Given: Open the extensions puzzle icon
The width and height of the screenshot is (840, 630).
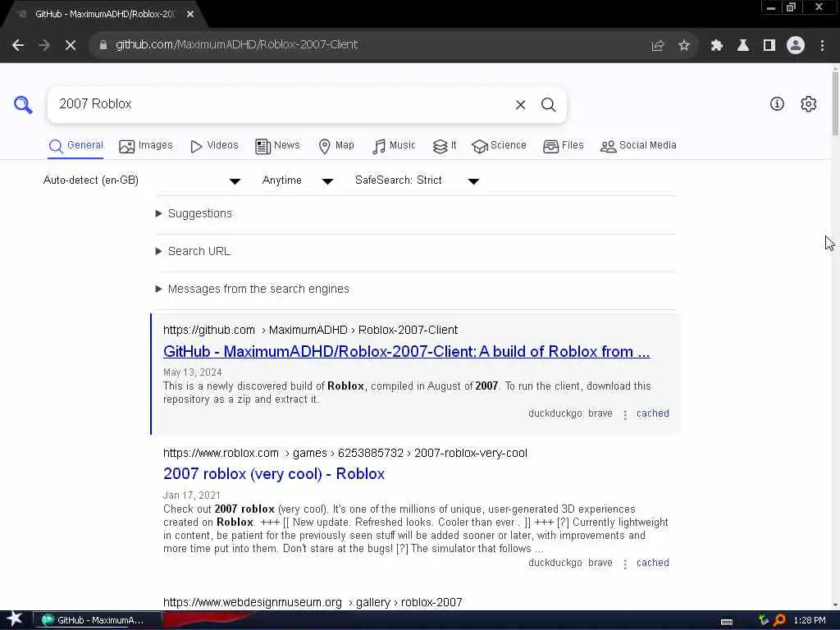Looking at the screenshot, I should click(717, 46).
